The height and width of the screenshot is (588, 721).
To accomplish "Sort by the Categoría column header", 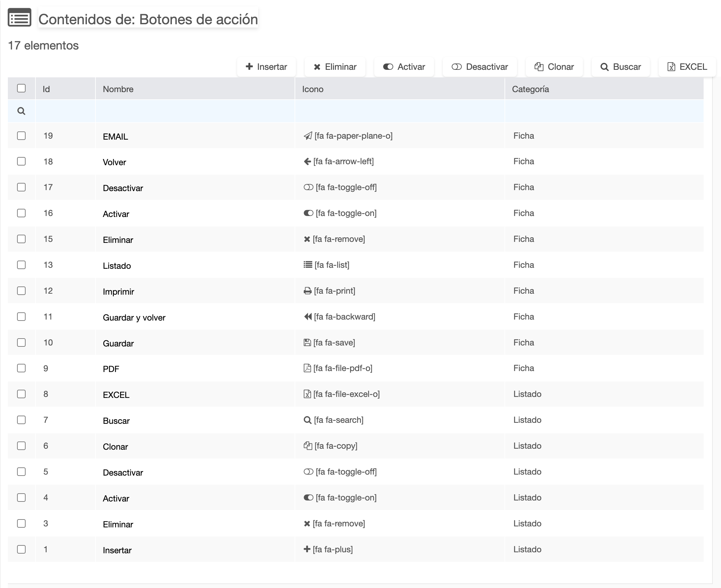I will coord(530,89).
